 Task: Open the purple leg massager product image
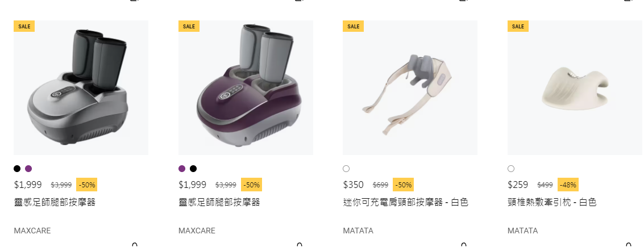[246, 88]
